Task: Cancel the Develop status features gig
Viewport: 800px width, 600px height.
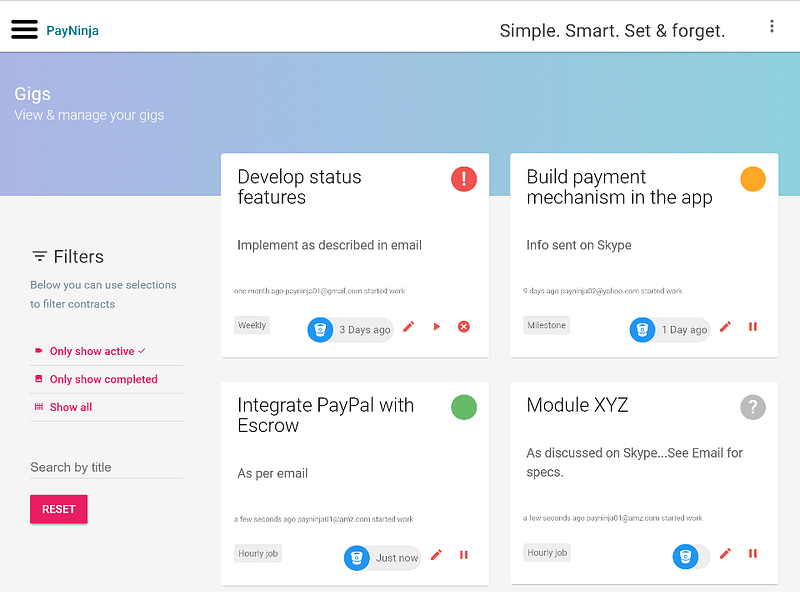Action: click(464, 327)
